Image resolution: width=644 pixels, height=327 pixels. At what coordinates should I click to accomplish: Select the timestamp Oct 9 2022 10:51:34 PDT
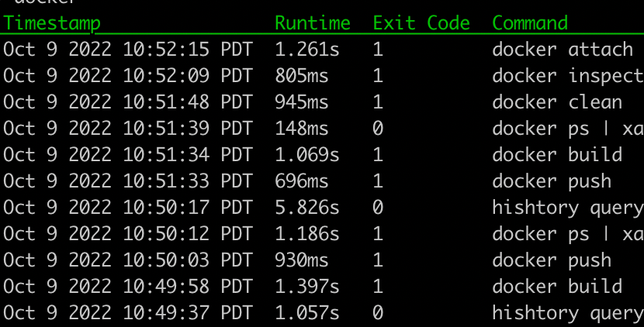pyautogui.click(x=127, y=155)
